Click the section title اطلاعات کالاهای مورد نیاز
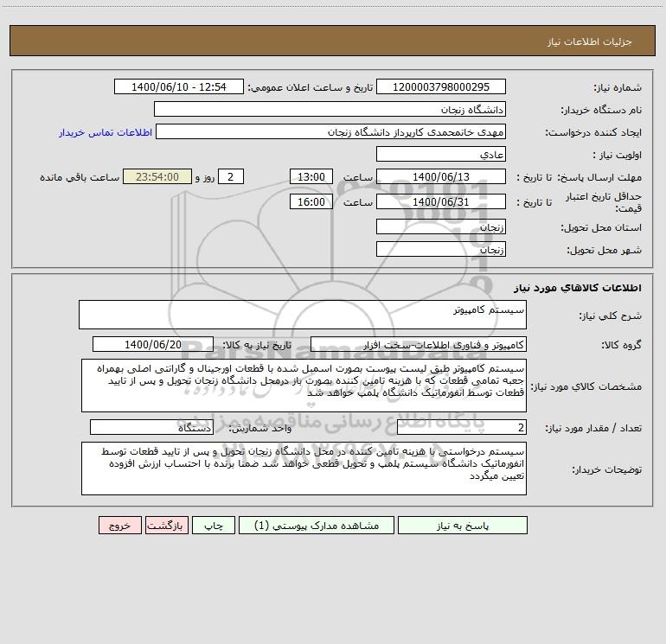This screenshot has width=666, height=644. pyautogui.click(x=577, y=288)
